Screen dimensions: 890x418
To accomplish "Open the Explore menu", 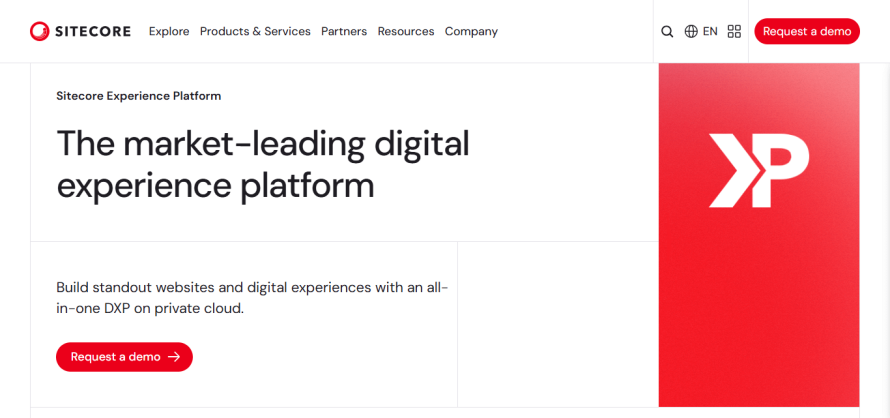I will pyautogui.click(x=169, y=32).
